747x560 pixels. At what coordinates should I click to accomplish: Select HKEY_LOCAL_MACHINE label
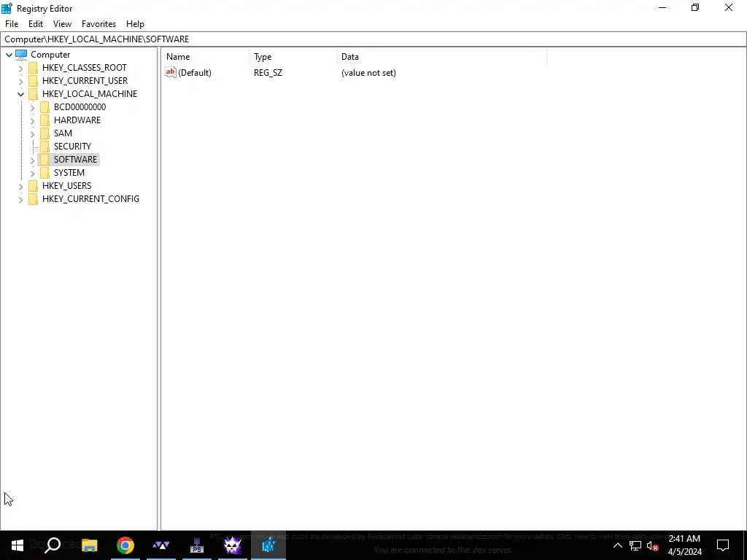[90, 94]
